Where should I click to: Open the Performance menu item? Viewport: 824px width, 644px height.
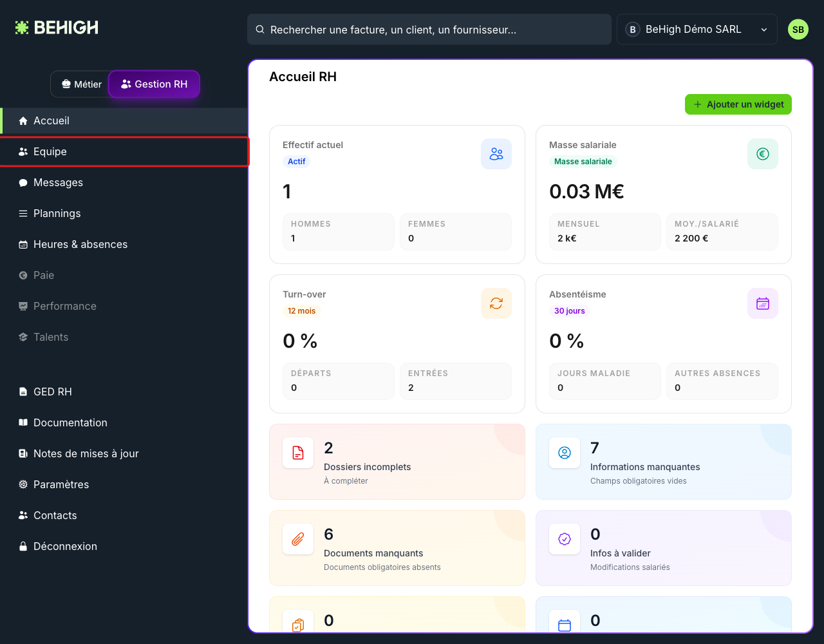point(124,307)
